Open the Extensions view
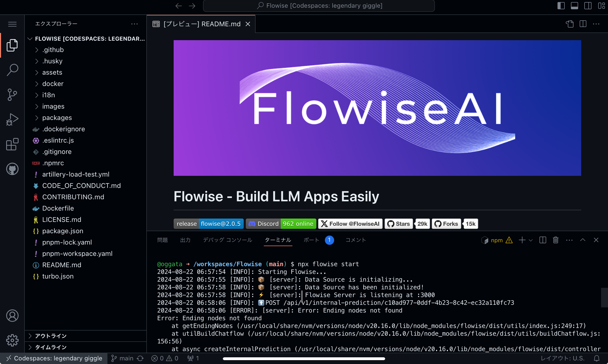 tap(12, 144)
